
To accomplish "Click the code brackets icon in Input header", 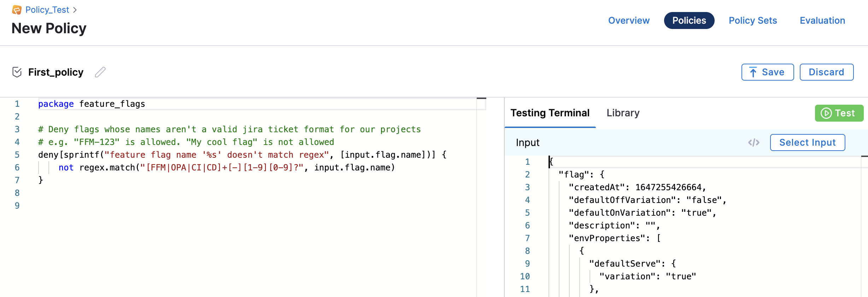I will pos(753,142).
